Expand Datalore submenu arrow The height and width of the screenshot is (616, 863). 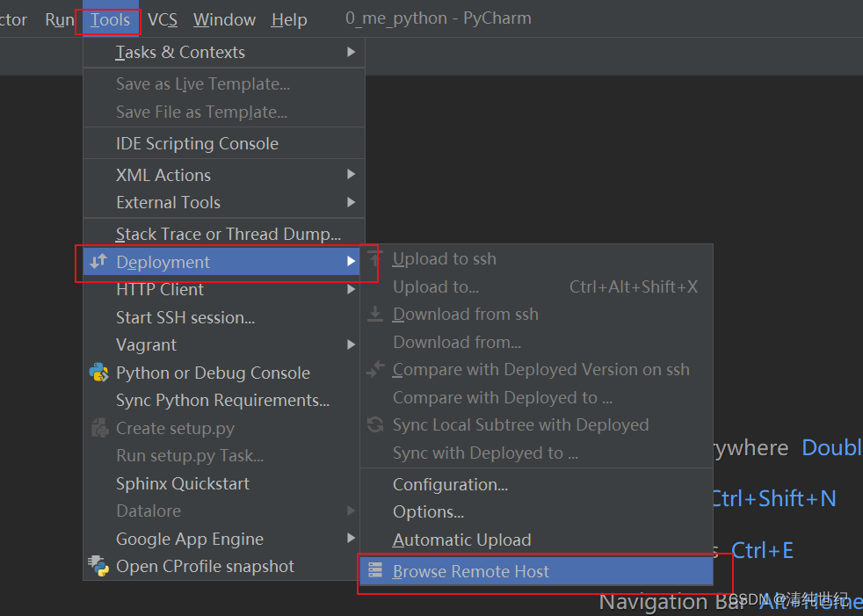[x=352, y=511]
